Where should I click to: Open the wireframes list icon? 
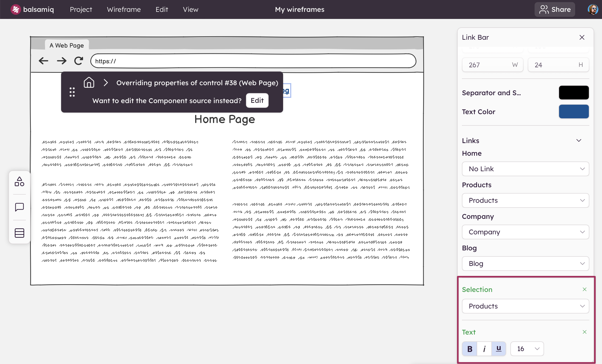pyautogui.click(x=19, y=233)
